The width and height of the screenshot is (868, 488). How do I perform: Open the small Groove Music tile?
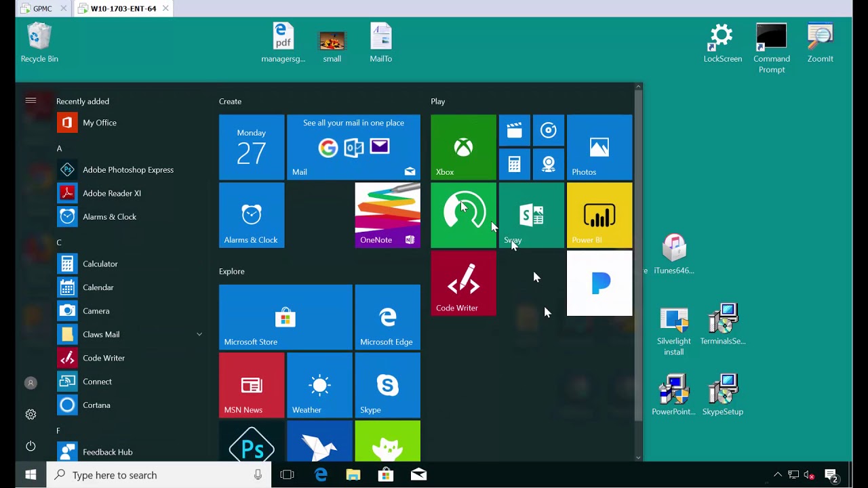click(x=548, y=130)
